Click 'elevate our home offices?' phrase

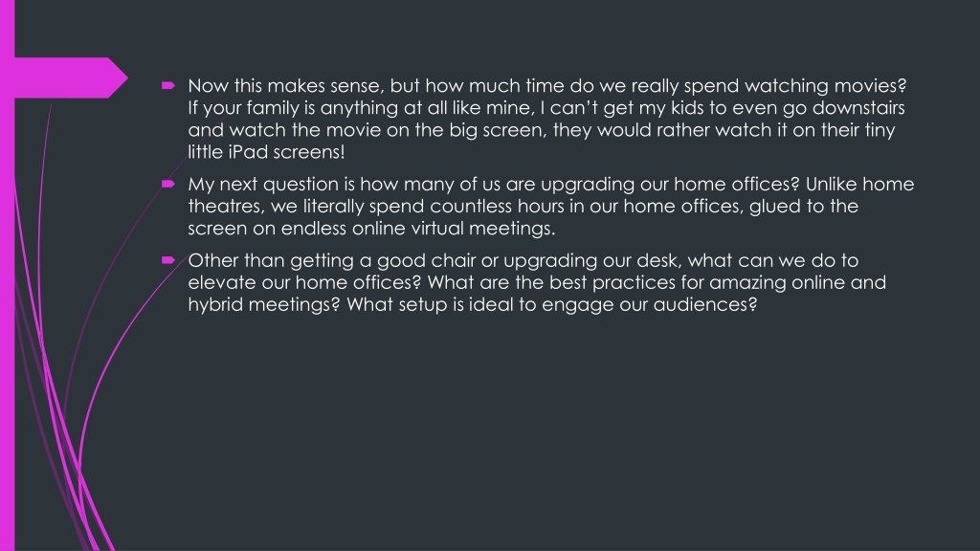pos(305,282)
